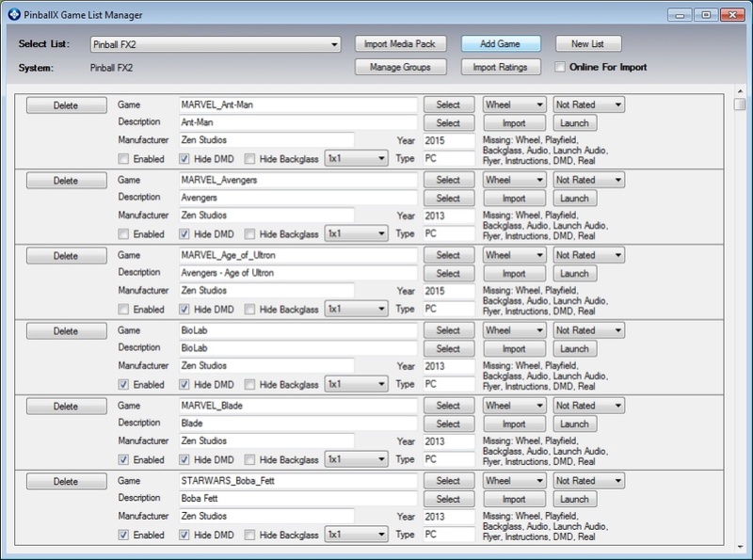Check Hide Backglass for Boba Fett
753x560 pixels.
click(x=249, y=535)
